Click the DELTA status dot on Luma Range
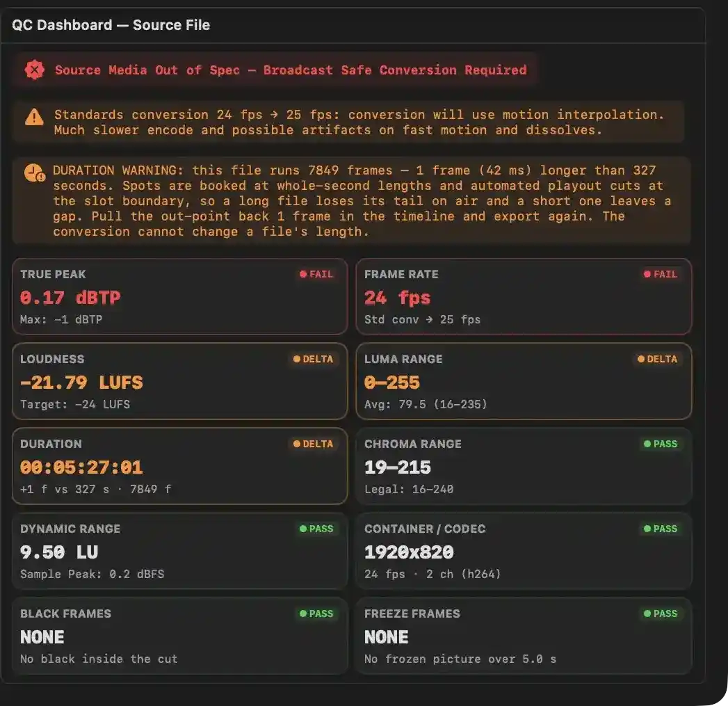Image resolution: width=728 pixels, height=706 pixels. [x=641, y=359]
